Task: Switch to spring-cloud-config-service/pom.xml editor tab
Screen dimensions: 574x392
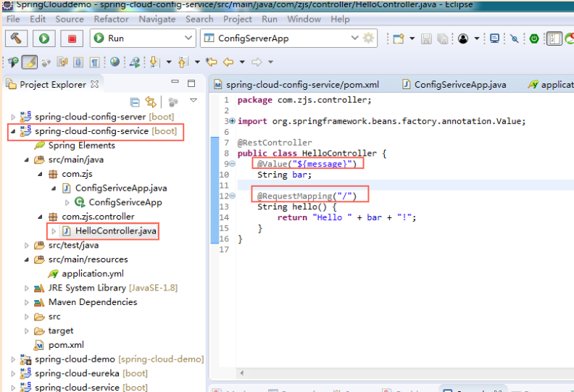Action: [296, 85]
